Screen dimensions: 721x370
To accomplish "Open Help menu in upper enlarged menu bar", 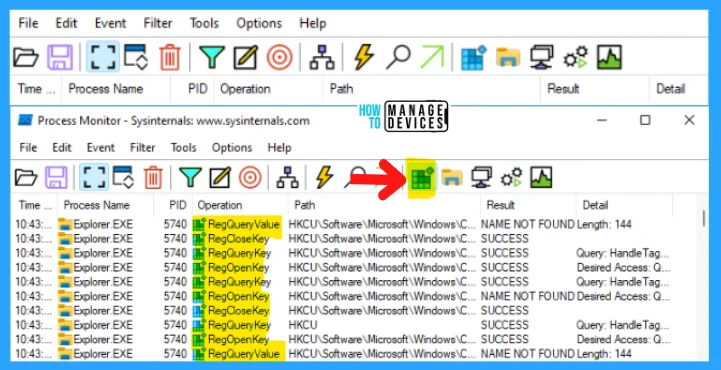I will [x=313, y=23].
